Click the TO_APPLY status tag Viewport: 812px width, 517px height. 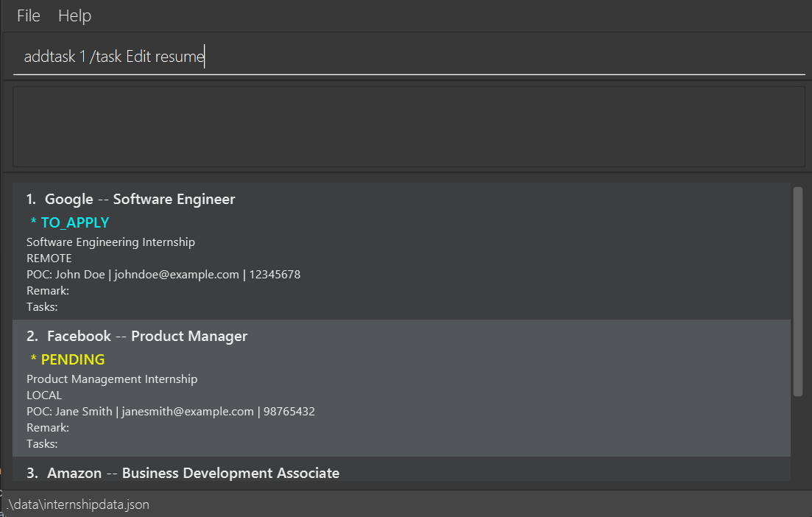point(70,223)
